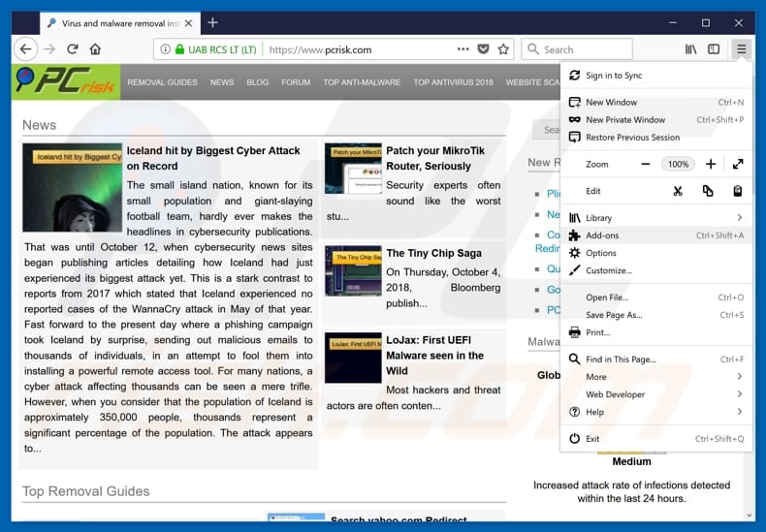Open the Library sidebar icon in toolbar

pos(691,49)
